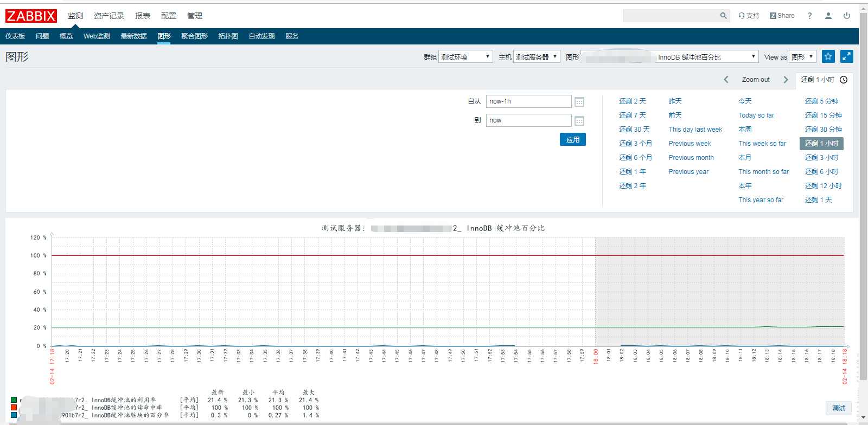
Task: Select the Previous week range
Action: tap(690, 144)
